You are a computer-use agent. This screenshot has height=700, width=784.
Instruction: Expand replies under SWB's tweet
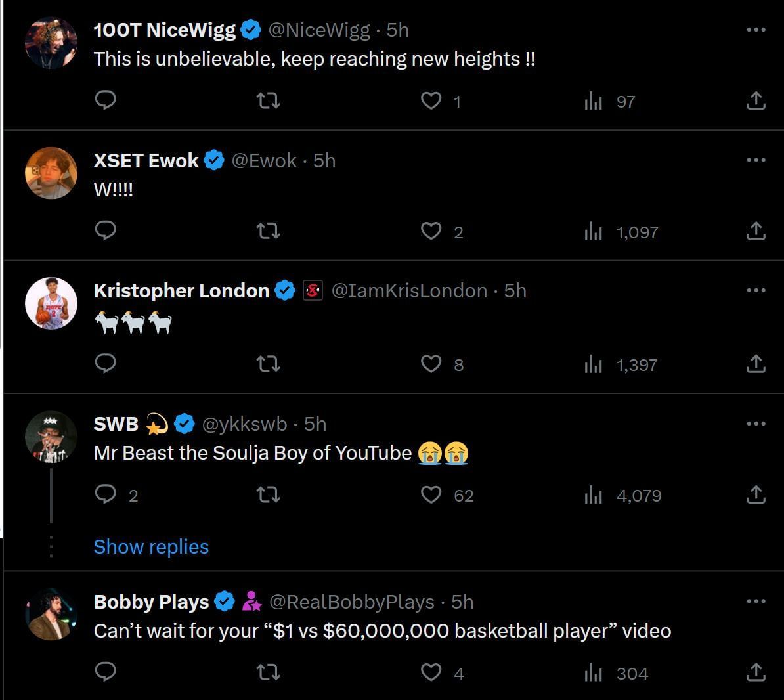(151, 546)
